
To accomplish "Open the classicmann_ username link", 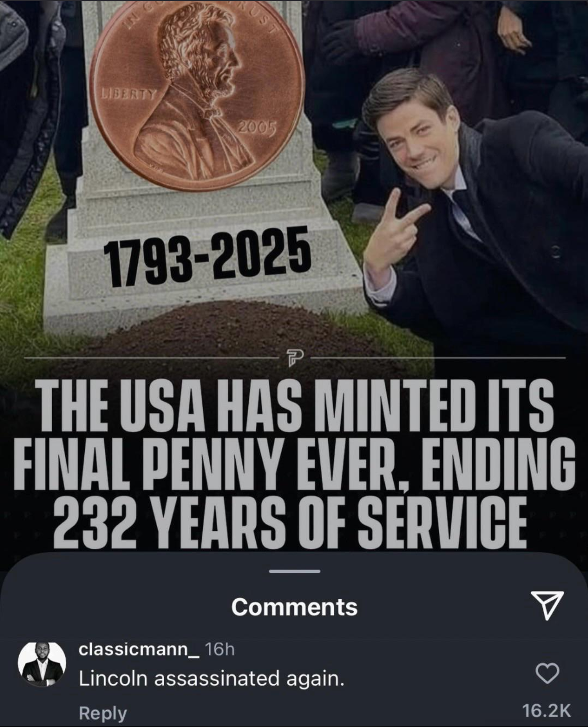I will pos(139,649).
